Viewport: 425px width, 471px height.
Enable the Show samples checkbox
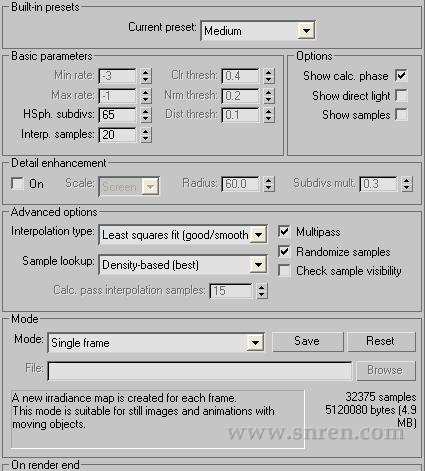point(401,115)
